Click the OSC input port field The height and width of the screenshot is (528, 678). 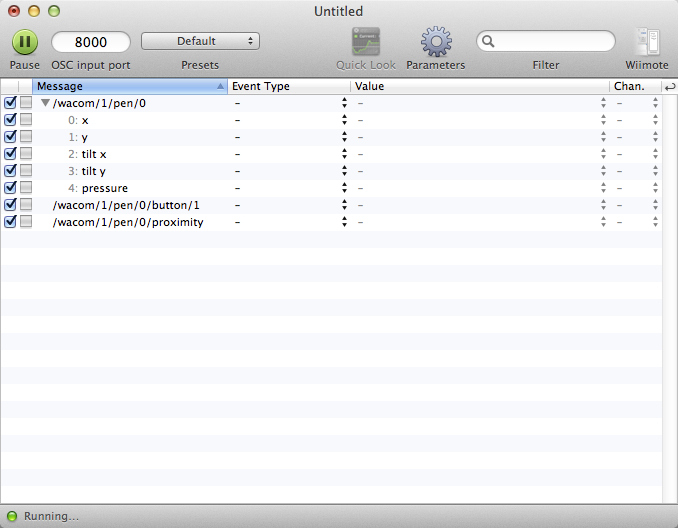click(91, 42)
